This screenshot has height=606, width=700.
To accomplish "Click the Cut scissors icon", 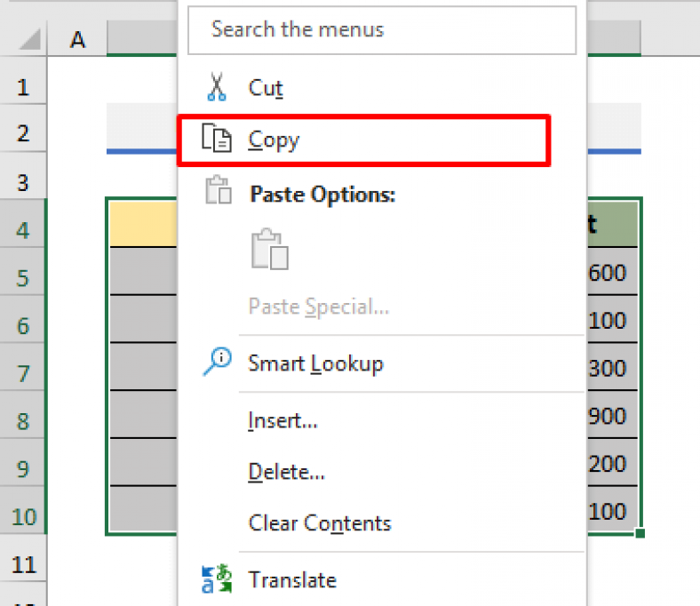I will click(216, 88).
